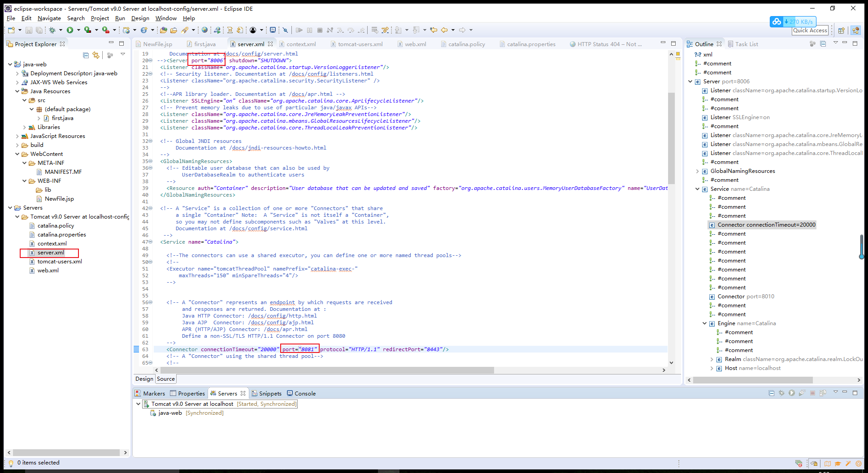Click the Outline horizontal scrollbar thumb
Viewport: 868px width, 473px height.
pyautogui.click(x=753, y=380)
